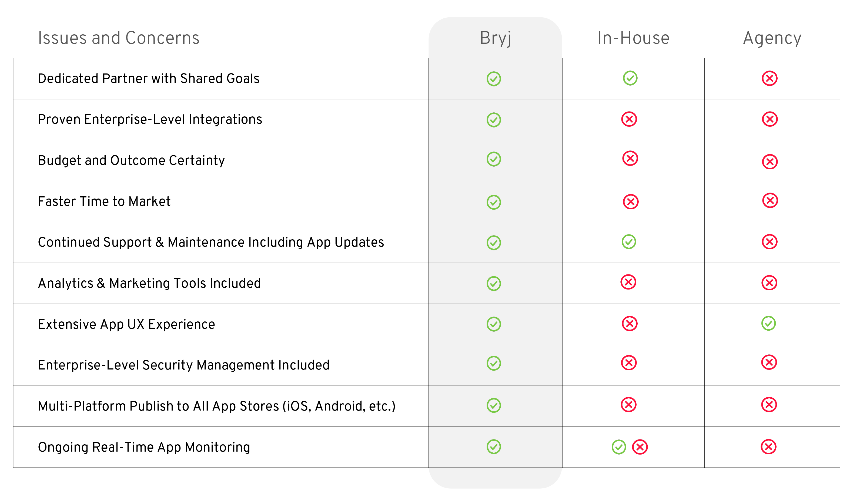Viewport: 853px width, 504px height.
Task: Click In-House green checkmark in Ongoing Real-Time App Monitoring
Action: [619, 447]
